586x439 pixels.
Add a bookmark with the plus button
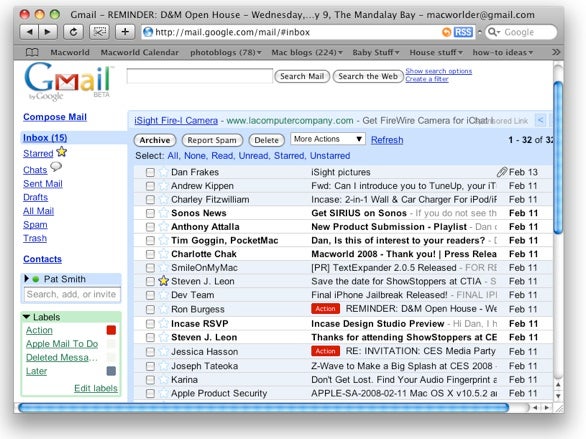coord(125,32)
